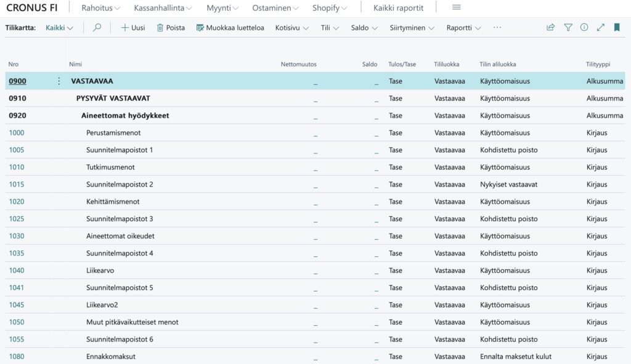Click the Poista delete button
The height and width of the screenshot is (364, 631).
point(171,28)
